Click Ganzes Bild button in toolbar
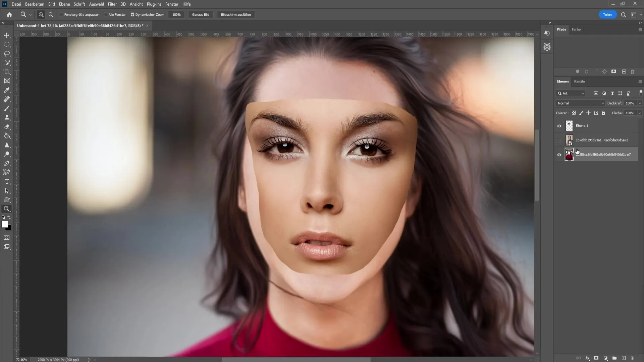644x362 pixels. pyautogui.click(x=201, y=15)
